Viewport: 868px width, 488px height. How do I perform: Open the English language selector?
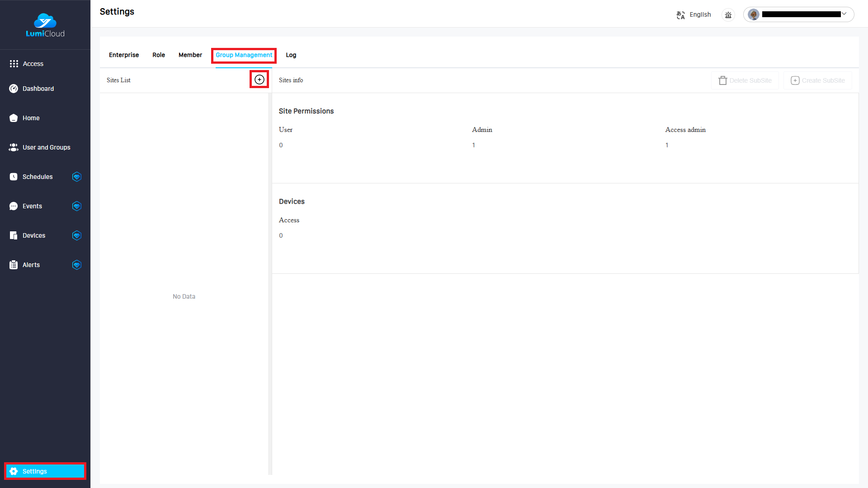click(x=700, y=15)
